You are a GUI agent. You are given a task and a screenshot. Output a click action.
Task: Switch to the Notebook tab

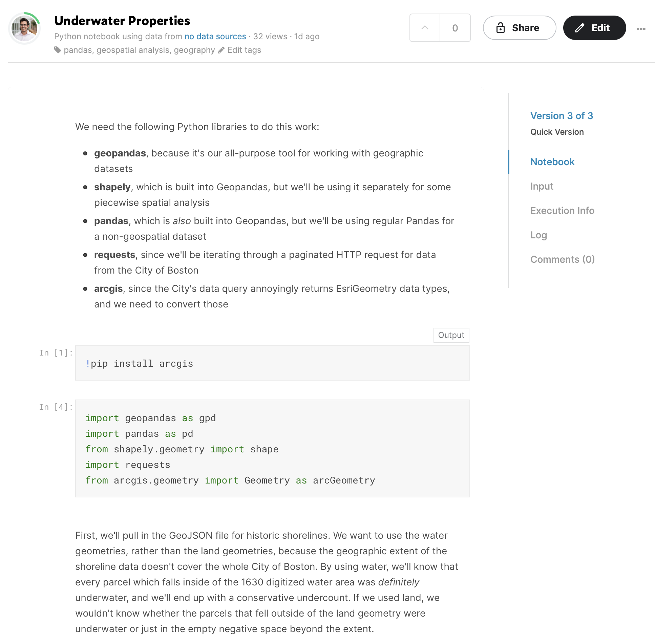coord(552,162)
